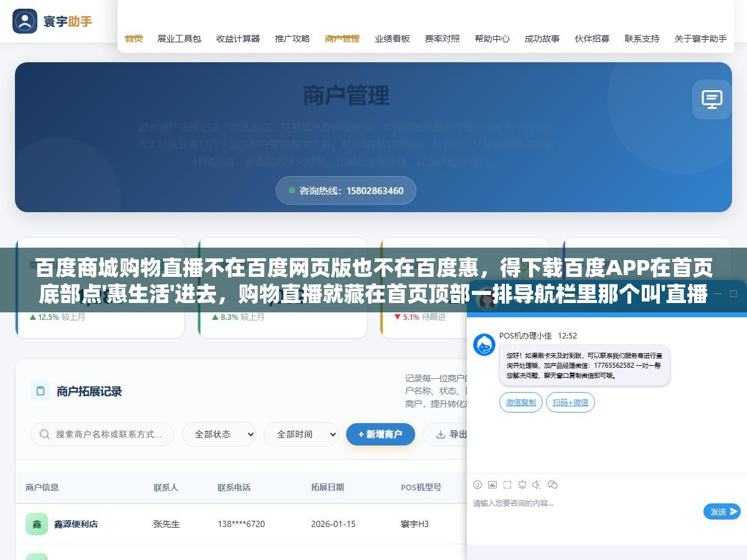Viewport: 747px width, 560px height.
Task: Click the date cell 2026-01-15
Action: click(333, 524)
